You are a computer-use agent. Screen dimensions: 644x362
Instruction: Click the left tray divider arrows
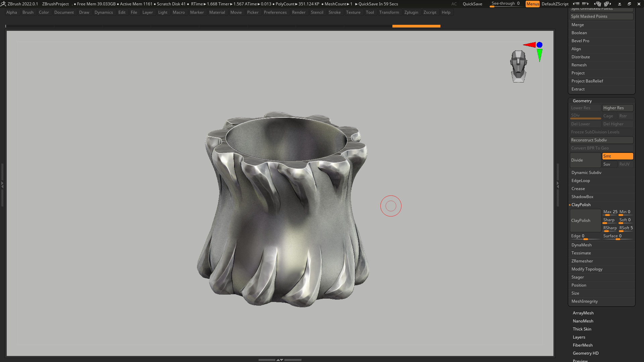click(2, 185)
